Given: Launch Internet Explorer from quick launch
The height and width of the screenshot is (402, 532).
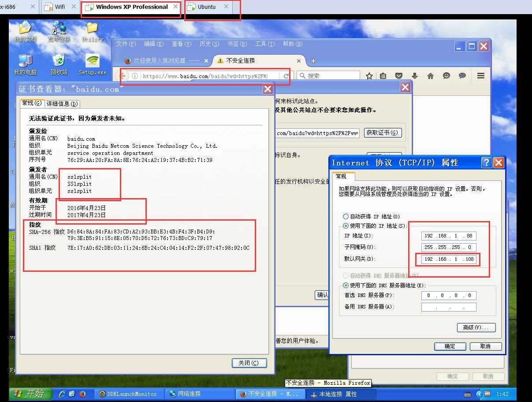Looking at the screenshot, I should [x=62, y=394].
